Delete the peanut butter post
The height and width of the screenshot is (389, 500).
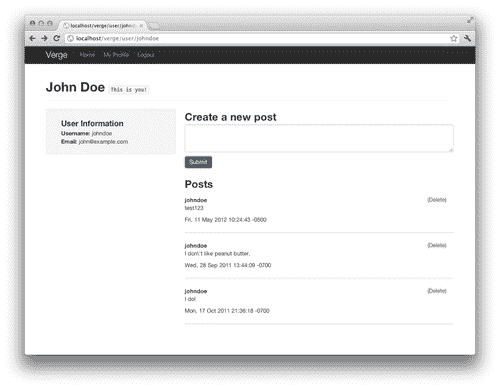[x=437, y=245]
